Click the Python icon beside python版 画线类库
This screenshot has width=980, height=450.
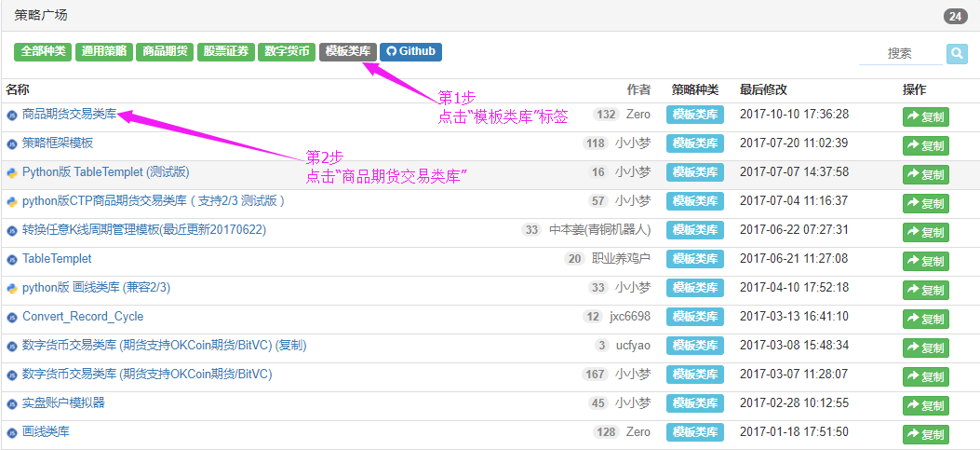[x=12, y=288]
